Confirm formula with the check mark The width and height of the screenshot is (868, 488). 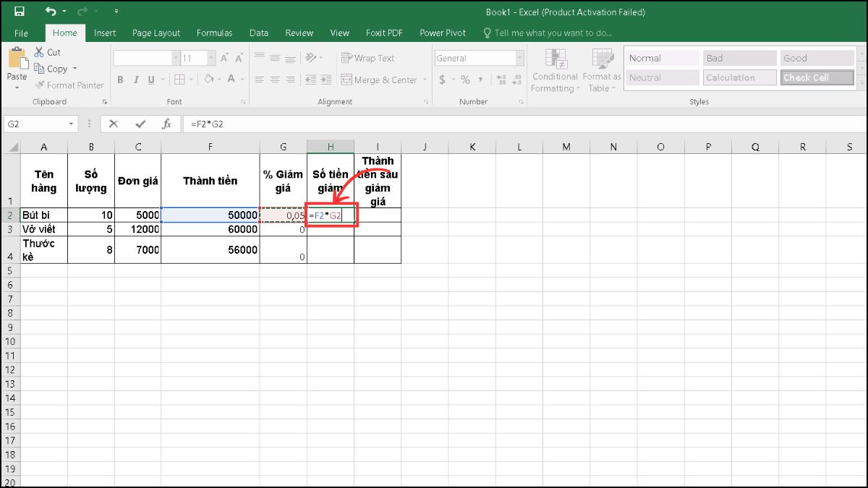[x=140, y=123]
